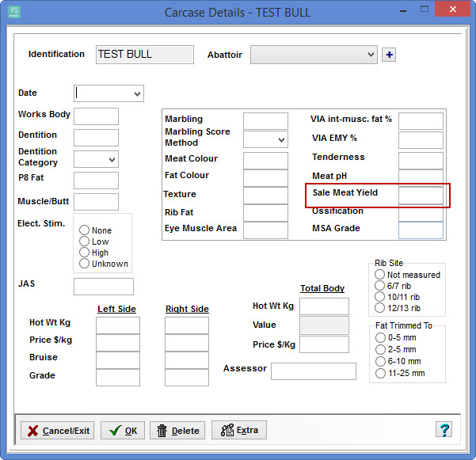Click the Total Body Hot Wt Kg field
The width and height of the screenshot is (476, 460).
pos(324,306)
